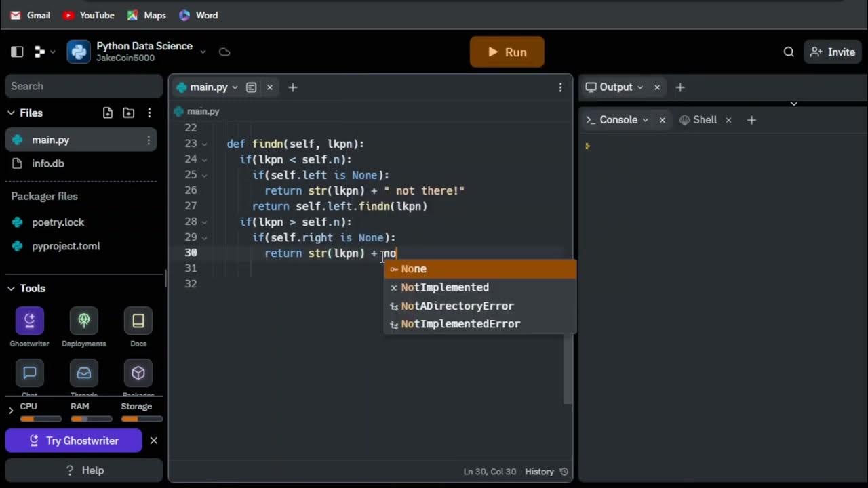Add a new editor tab
The width and height of the screenshot is (868, 488).
(293, 87)
